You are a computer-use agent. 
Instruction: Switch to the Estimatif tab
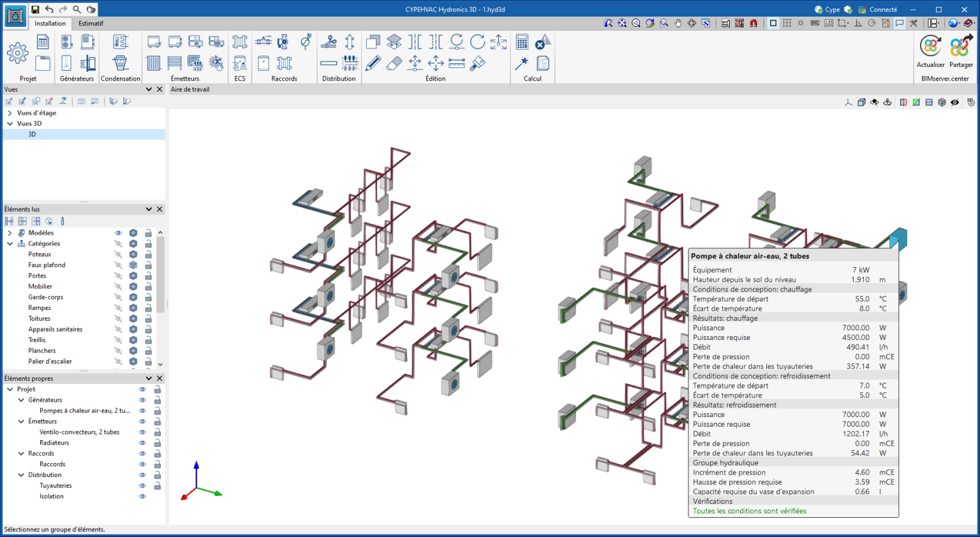click(91, 24)
